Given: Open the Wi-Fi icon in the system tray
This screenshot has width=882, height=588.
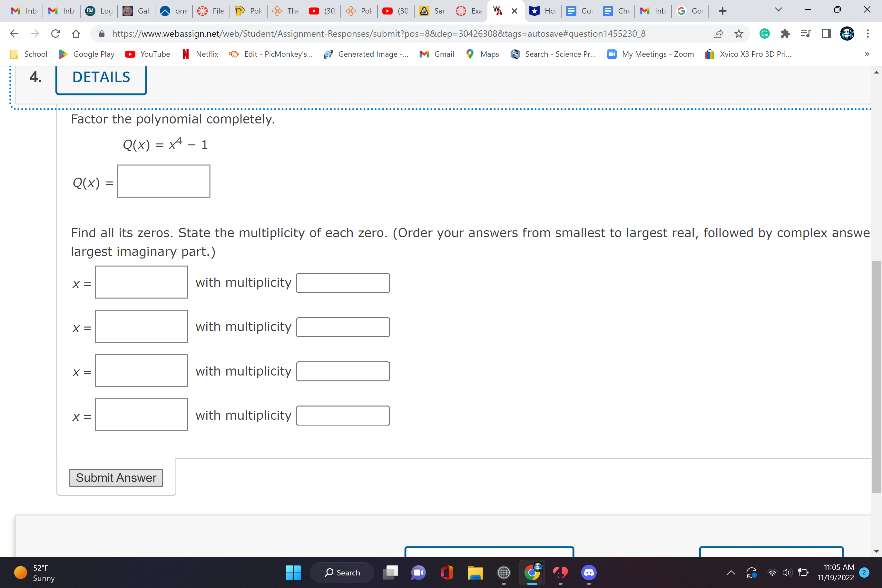Looking at the screenshot, I should click(771, 573).
